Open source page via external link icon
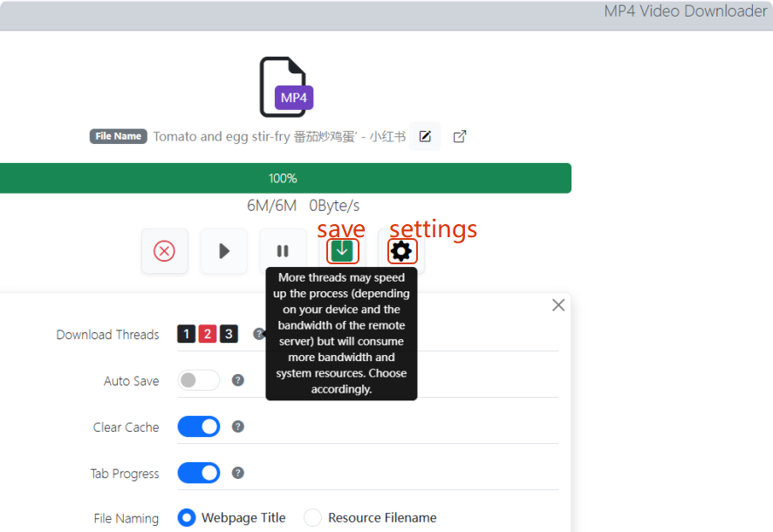The height and width of the screenshot is (532, 773). coord(460,136)
